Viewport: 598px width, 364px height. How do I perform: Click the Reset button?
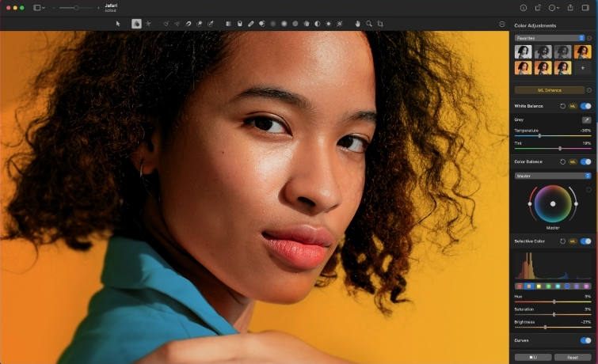573,358
